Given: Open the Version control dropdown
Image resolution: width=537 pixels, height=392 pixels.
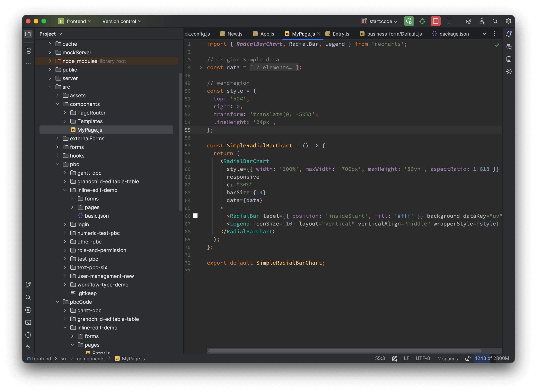Looking at the screenshot, I should [122, 21].
